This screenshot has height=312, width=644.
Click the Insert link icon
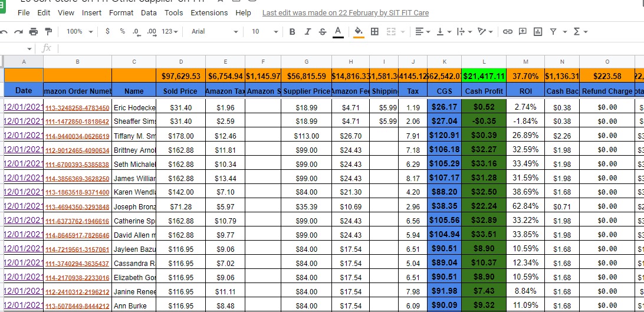(x=507, y=31)
